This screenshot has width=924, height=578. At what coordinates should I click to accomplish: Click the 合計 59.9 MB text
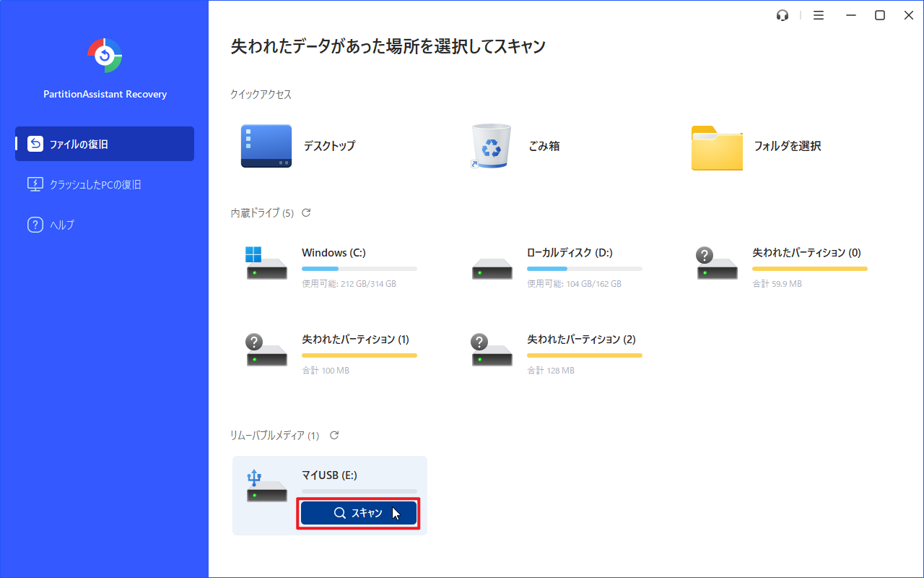click(777, 284)
